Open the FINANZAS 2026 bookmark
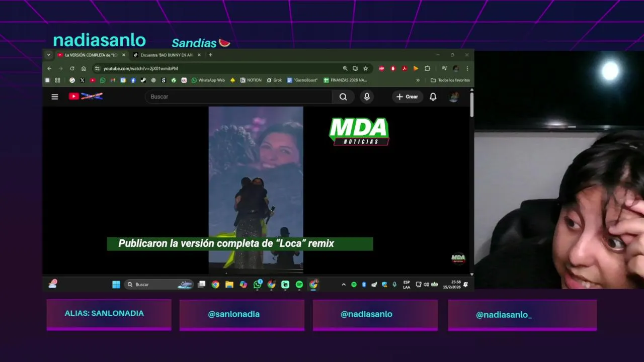 coord(345,80)
